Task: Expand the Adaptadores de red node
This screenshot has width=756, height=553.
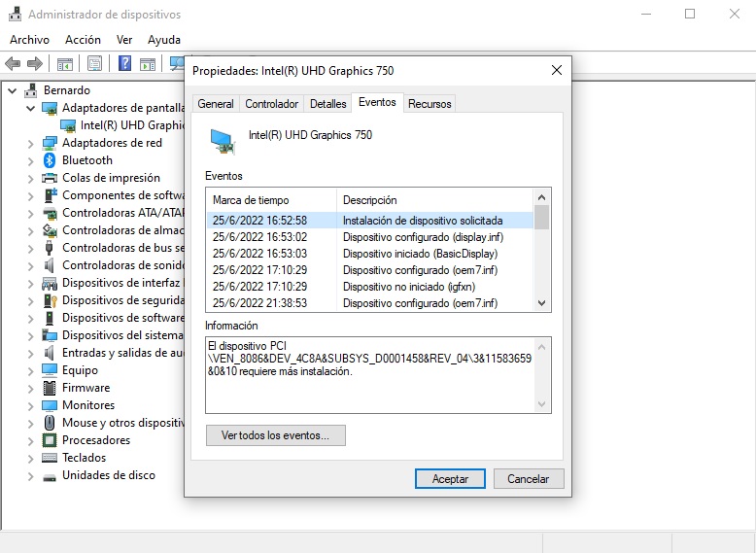Action: click(x=31, y=143)
